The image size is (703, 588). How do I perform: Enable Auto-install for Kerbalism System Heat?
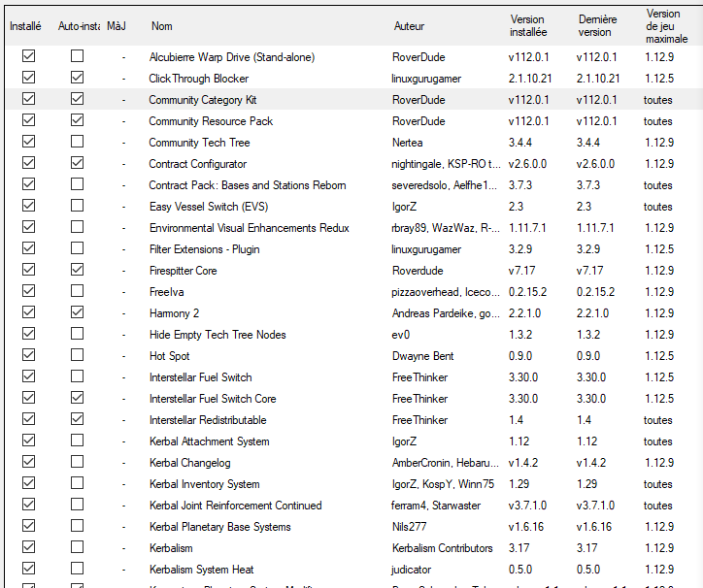click(77, 569)
